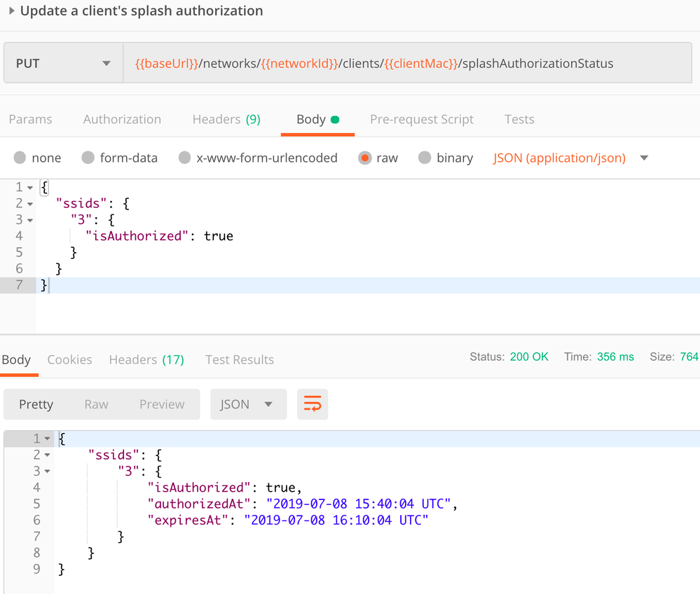Click the response size value 764
Screen dimensions: 700x594
click(x=689, y=357)
